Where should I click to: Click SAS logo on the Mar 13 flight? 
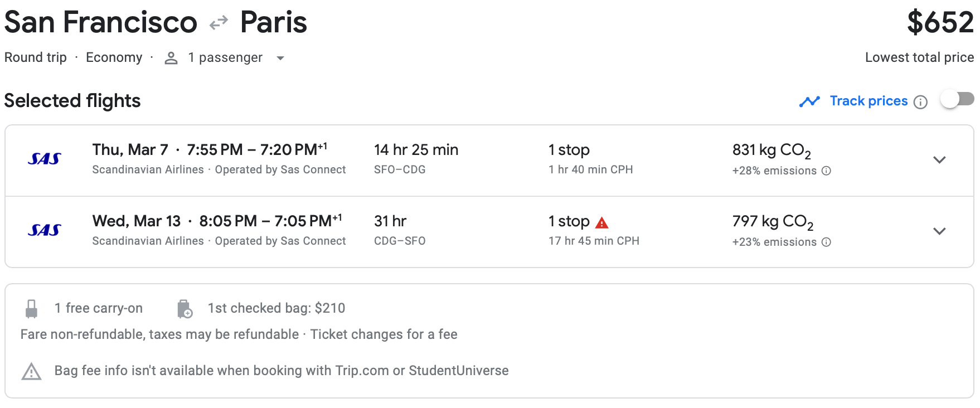tap(45, 230)
